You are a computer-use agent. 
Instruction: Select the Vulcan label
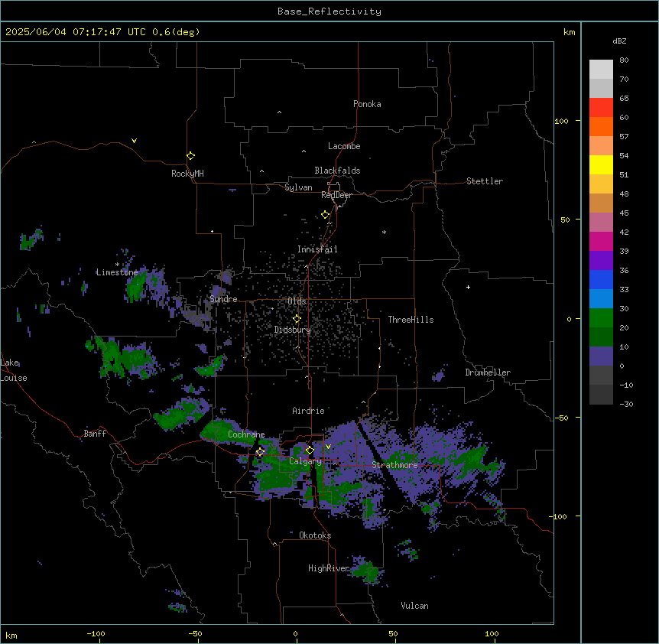click(415, 606)
